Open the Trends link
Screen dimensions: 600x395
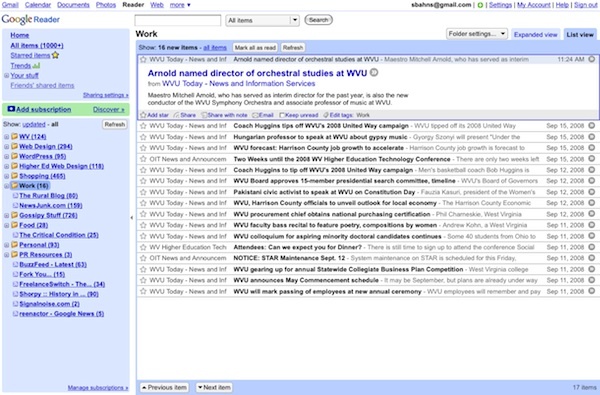click(21, 65)
